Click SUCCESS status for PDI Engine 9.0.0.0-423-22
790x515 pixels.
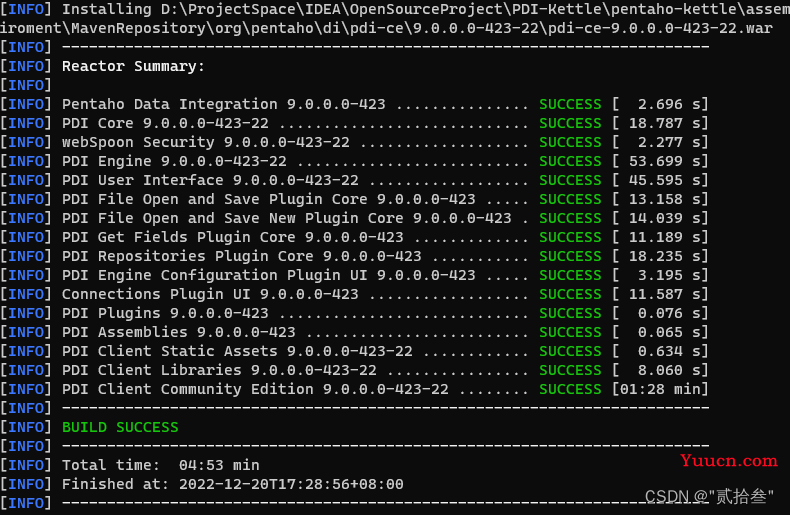[x=570, y=161]
